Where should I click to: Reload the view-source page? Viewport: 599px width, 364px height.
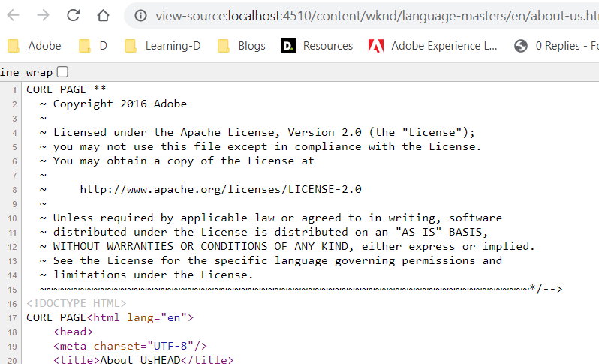[74, 15]
